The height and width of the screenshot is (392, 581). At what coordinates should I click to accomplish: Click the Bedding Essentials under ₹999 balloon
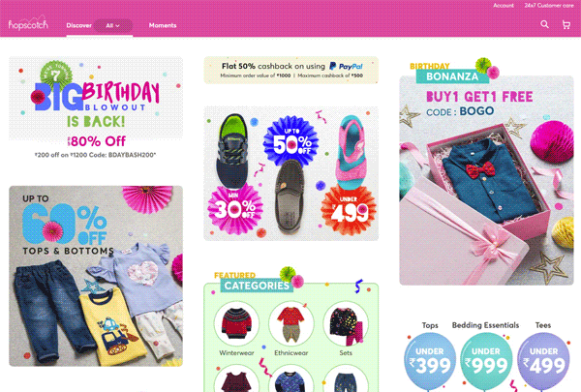[x=486, y=361]
